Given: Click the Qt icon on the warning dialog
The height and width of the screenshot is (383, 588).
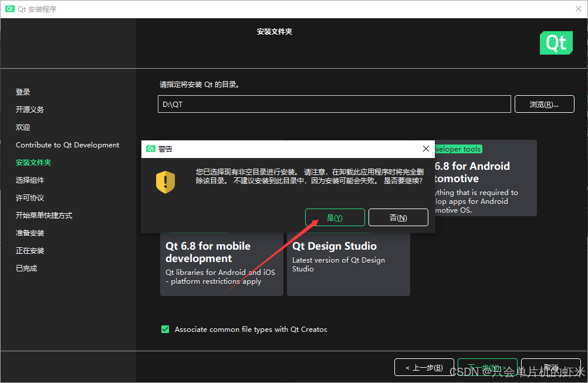Looking at the screenshot, I should pyautogui.click(x=151, y=149).
